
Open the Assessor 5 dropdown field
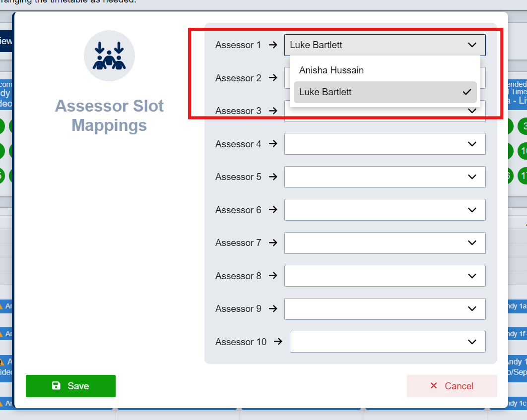click(x=385, y=177)
